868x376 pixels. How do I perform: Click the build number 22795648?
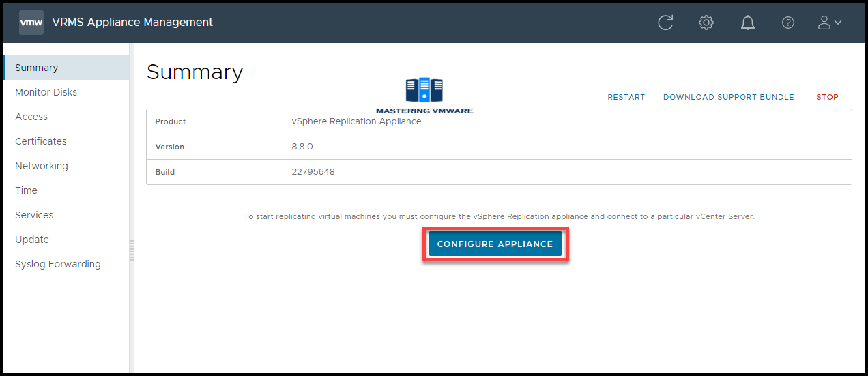[x=313, y=172]
